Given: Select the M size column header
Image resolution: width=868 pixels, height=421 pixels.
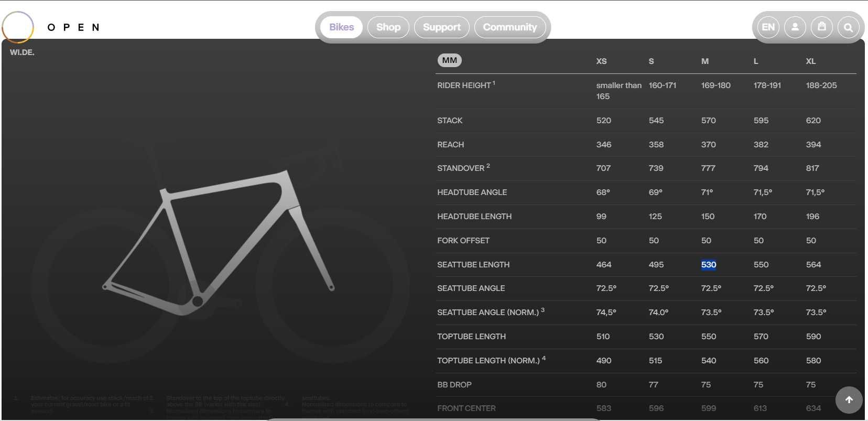Looking at the screenshot, I should 705,61.
